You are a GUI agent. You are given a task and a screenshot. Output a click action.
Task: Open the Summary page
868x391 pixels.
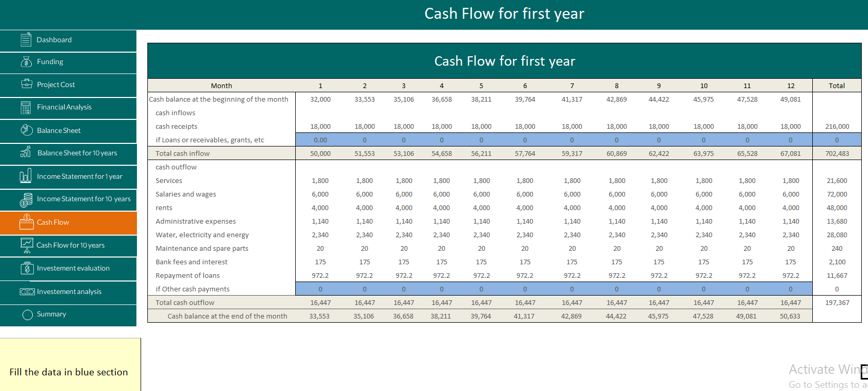click(x=68, y=315)
